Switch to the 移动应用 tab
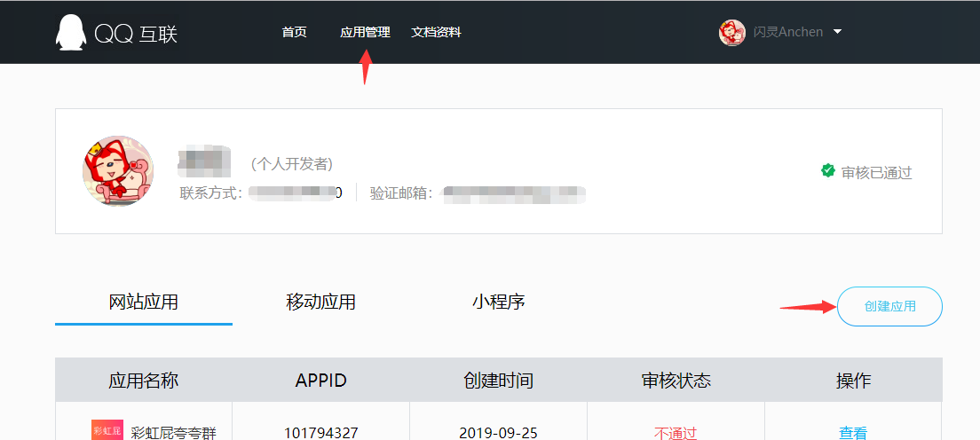 [x=320, y=302]
